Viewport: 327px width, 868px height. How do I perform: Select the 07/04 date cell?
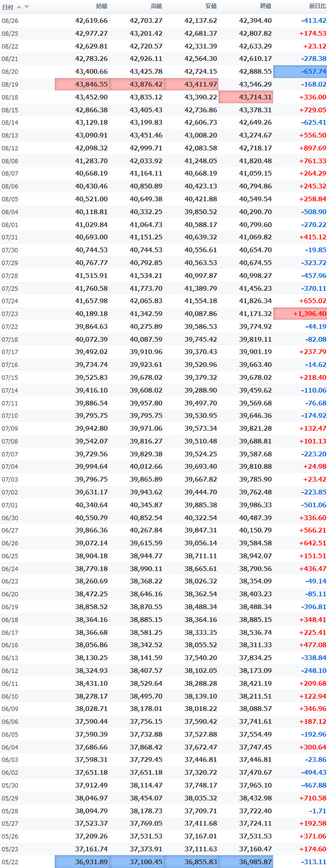tap(10, 467)
